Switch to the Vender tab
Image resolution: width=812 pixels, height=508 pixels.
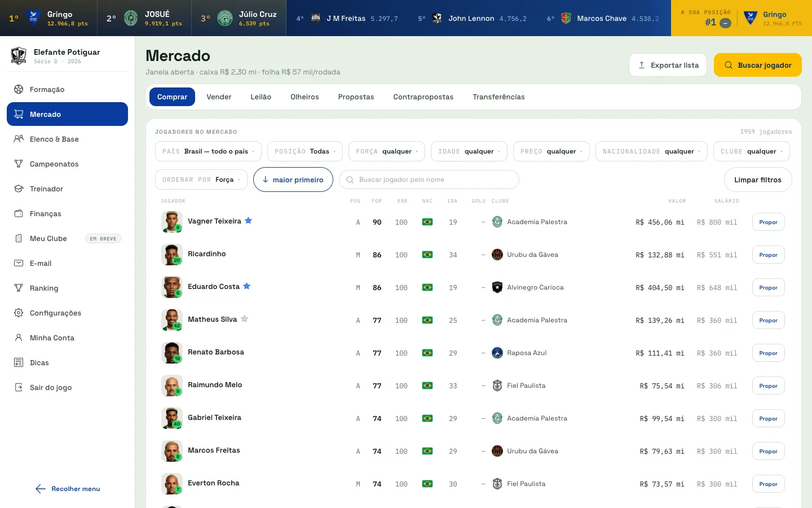[219, 97]
